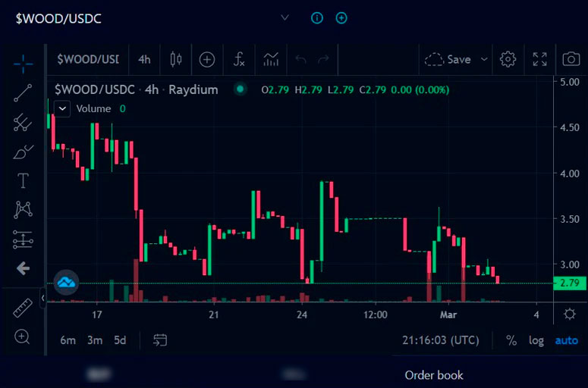Screen dimensions: 588x388
Task: Select the pitchfork drawing tool
Action: (x=23, y=122)
